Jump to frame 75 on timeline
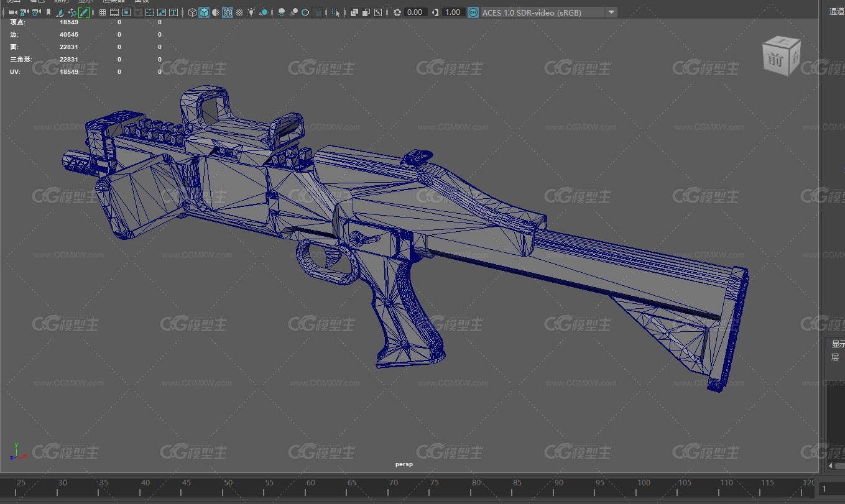 435,483
